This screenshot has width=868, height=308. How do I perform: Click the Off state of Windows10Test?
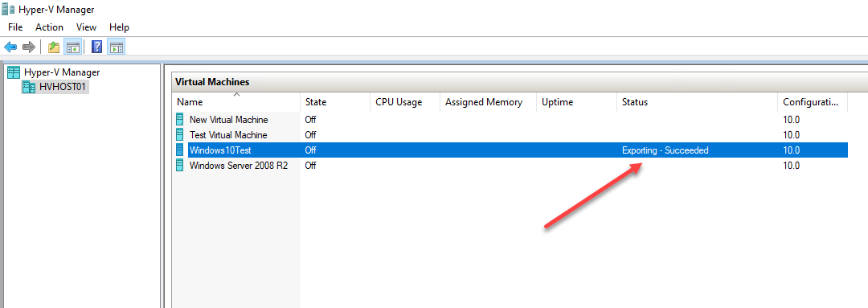(x=310, y=150)
